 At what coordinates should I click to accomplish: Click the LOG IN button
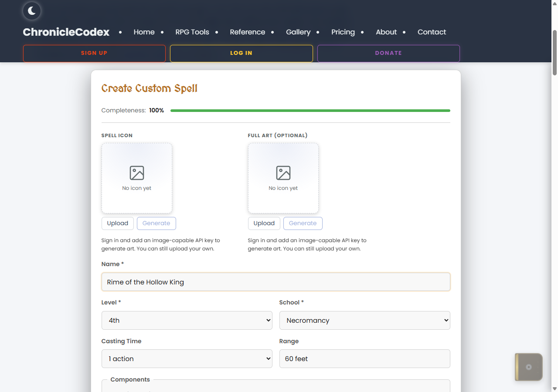click(x=242, y=53)
